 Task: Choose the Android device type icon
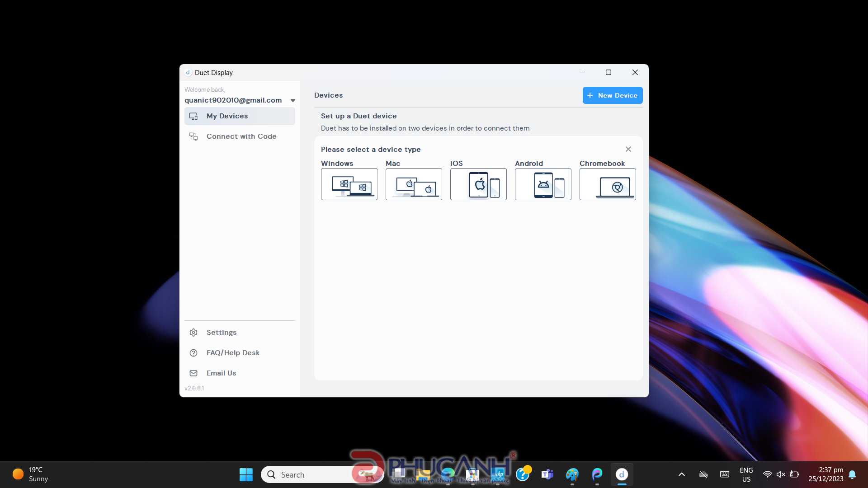(543, 184)
